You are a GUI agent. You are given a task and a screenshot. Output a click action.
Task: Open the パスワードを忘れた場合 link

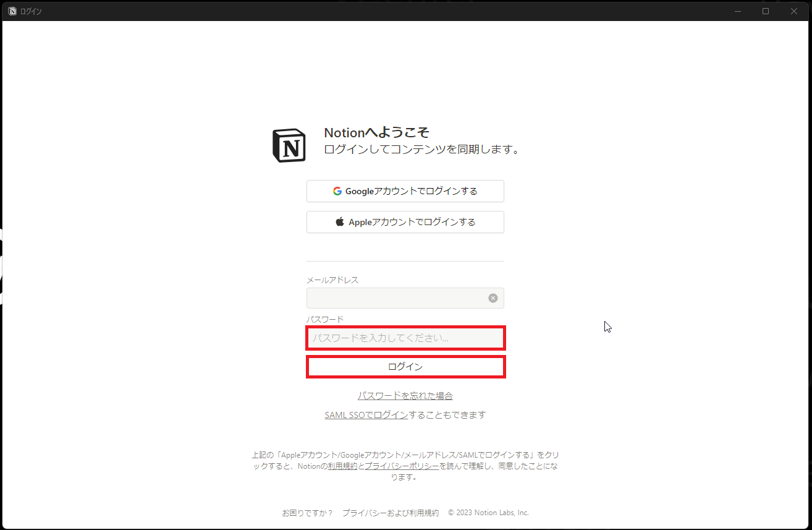point(405,396)
